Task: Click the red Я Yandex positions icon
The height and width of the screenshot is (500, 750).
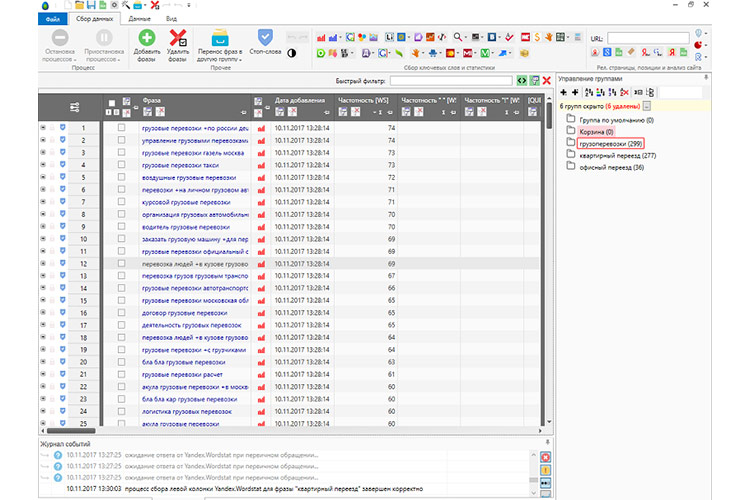Action: pos(672,52)
